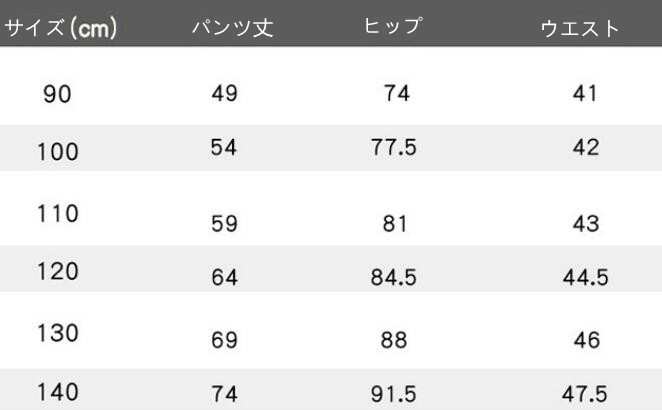
Task: Click waist value 47.5
Action: tap(585, 394)
